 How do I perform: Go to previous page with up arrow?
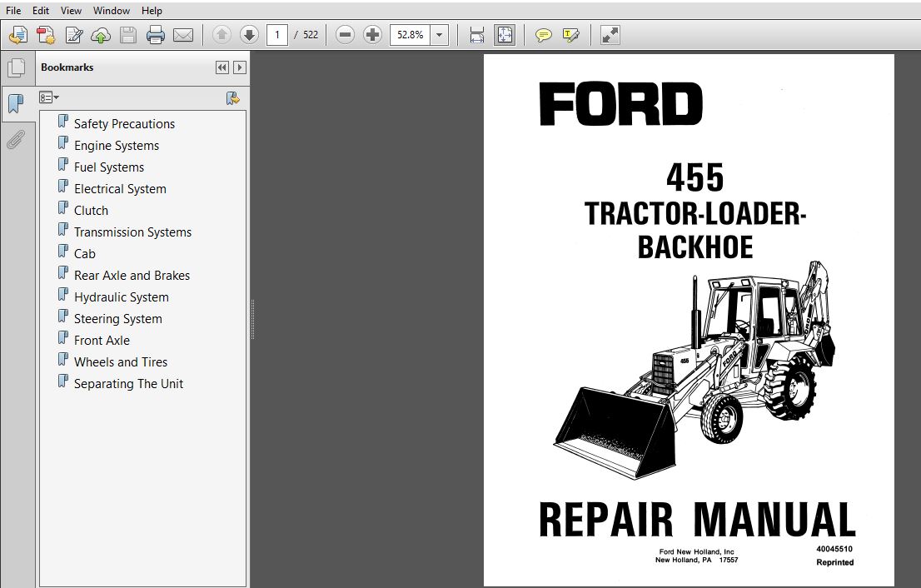[222, 35]
